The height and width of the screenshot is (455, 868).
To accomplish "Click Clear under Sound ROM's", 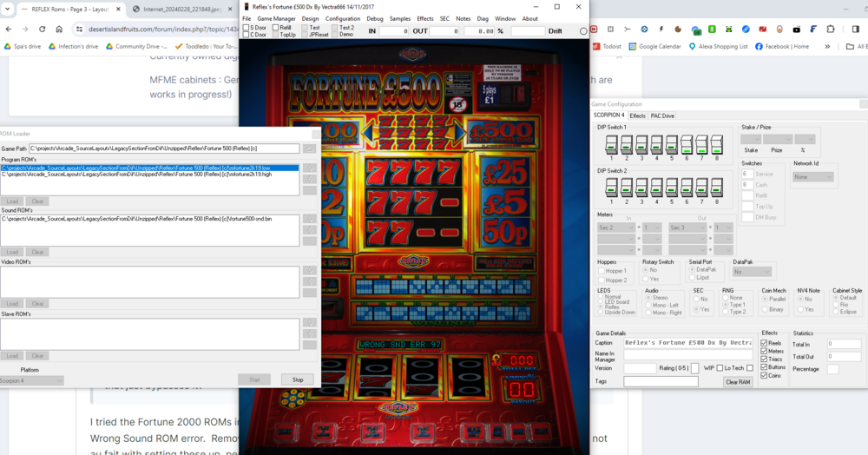I will [x=37, y=252].
